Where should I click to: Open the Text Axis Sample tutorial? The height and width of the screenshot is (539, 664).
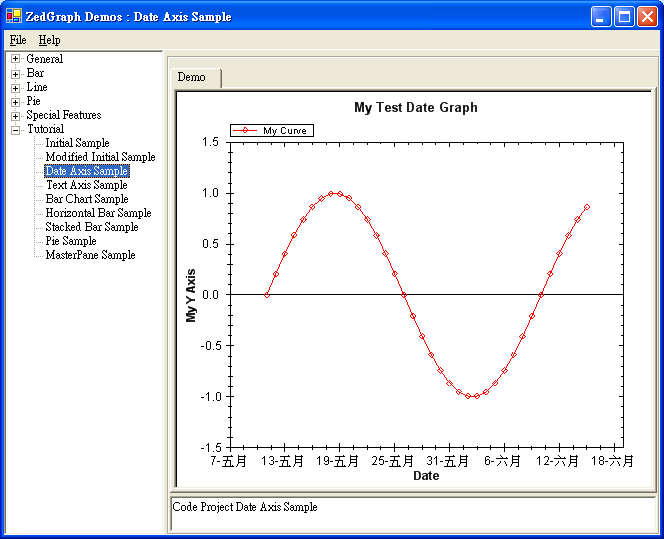click(87, 185)
